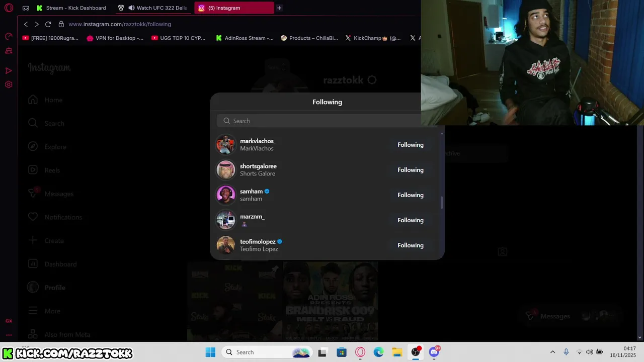
Task: Open File Explorer from taskbar
Action: tap(397, 352)
